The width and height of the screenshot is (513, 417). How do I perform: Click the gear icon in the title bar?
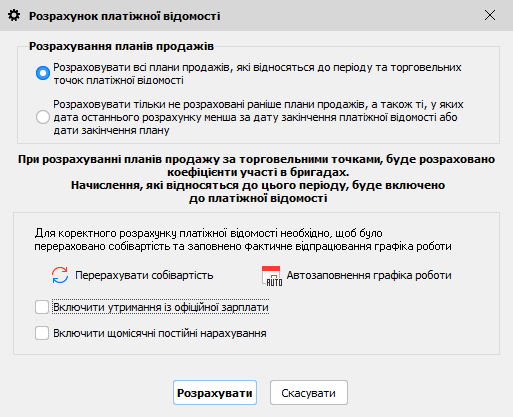pyautogui.click(x=14, y=16)
